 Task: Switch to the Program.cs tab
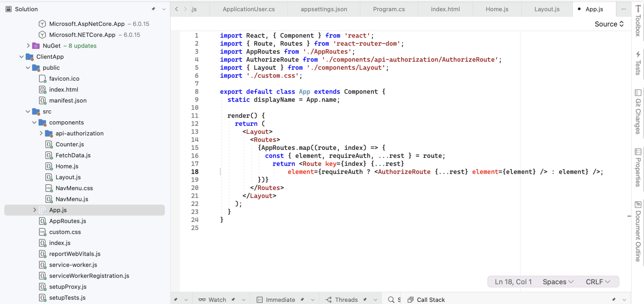tap(389, 9)
